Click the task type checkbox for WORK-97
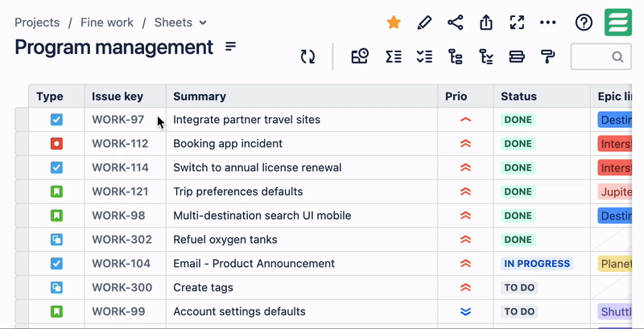Image resolution: width=644 pixels, height=329 pixels. point(56,120)
